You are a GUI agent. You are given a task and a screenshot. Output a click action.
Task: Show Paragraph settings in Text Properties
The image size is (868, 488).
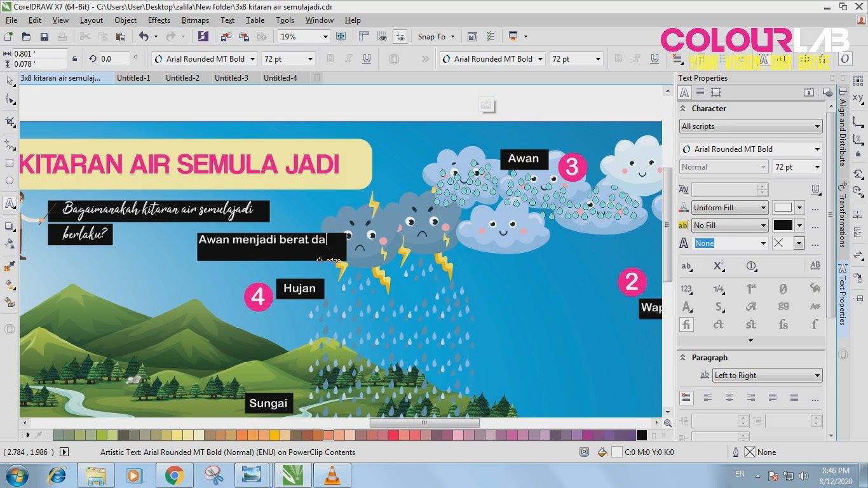[700, 92]
